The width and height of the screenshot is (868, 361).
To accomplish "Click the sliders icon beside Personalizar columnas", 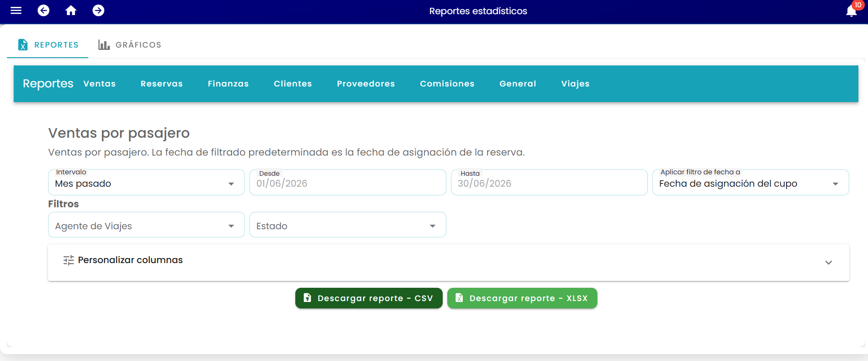I will pyautogui.click(x=69, y=260).
